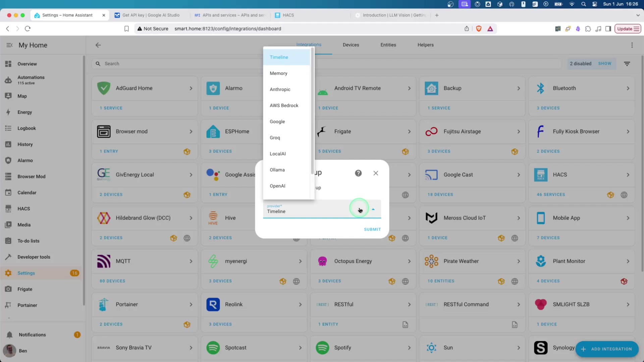Show the 2 disabled integrations
Viewport: 644px width, 362px height.
[604, 64]
